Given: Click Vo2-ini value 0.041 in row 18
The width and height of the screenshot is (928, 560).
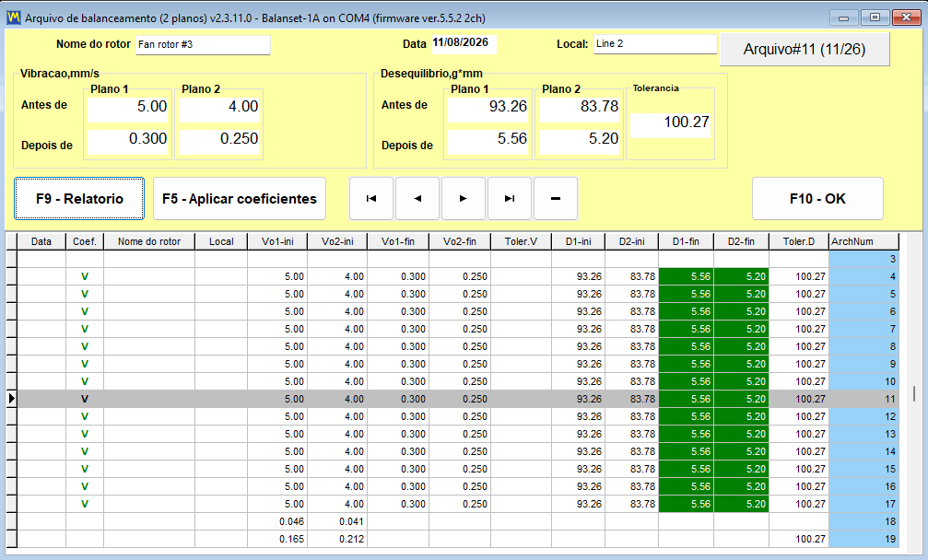Looking at the screenshot, I should [x=337, y=521].
